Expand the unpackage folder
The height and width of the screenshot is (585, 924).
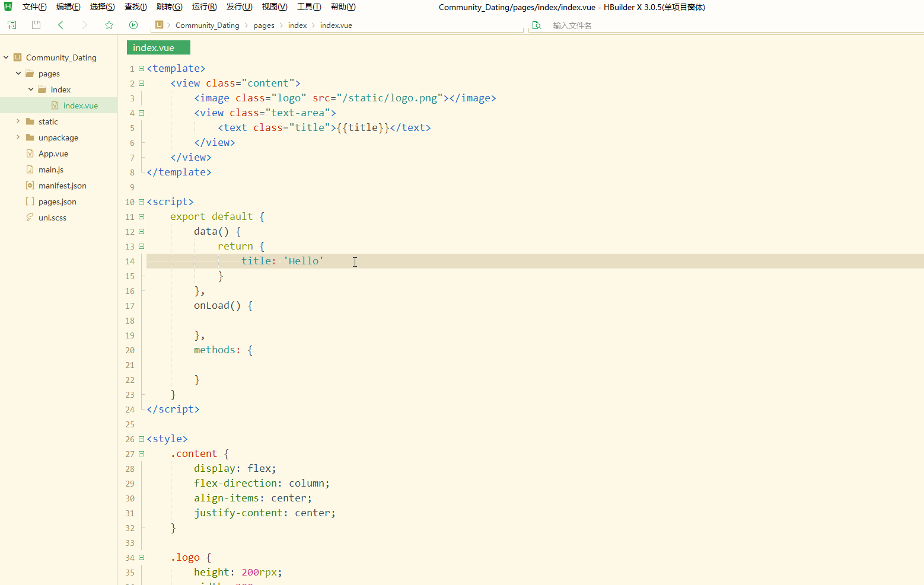tap(18, 137)
